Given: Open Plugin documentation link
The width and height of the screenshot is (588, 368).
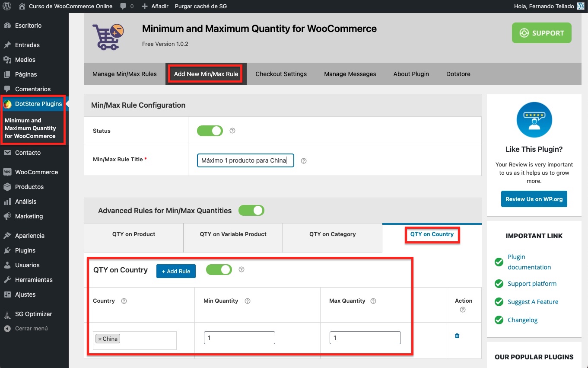Looking at the screenshot, I should coord(529,262).
